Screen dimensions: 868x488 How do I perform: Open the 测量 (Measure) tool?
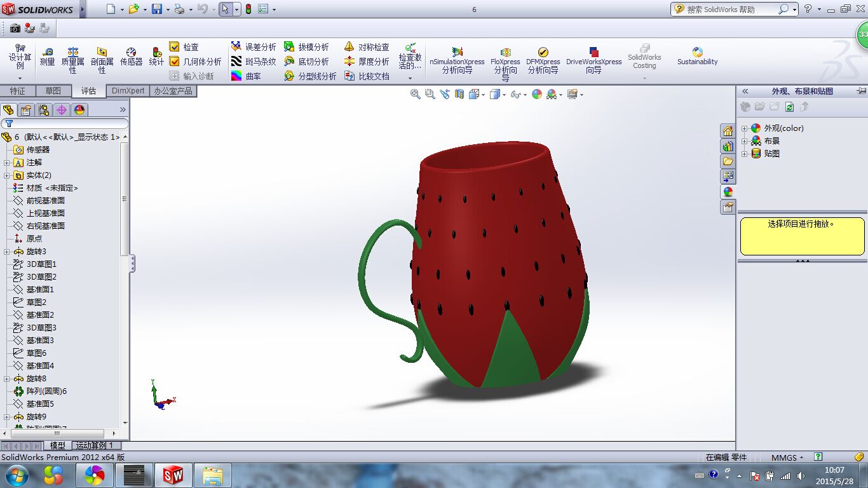click(47, 57)
